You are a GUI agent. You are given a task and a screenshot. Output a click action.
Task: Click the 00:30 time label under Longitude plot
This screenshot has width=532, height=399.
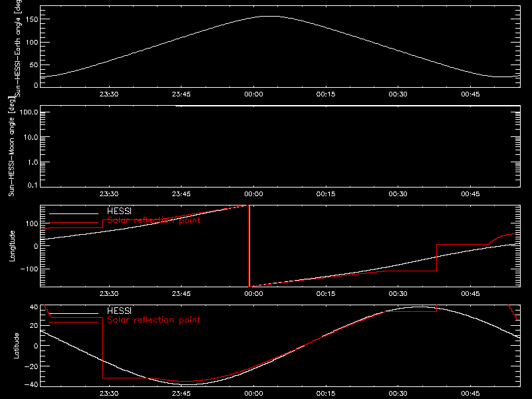pyautogui.click(x=398, y=294)
